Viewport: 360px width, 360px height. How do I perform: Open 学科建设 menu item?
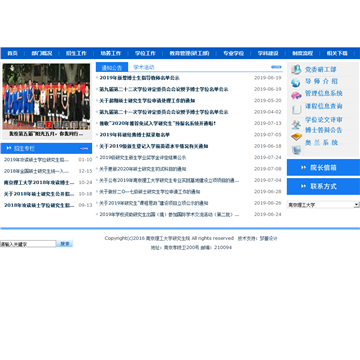(268, 53)
